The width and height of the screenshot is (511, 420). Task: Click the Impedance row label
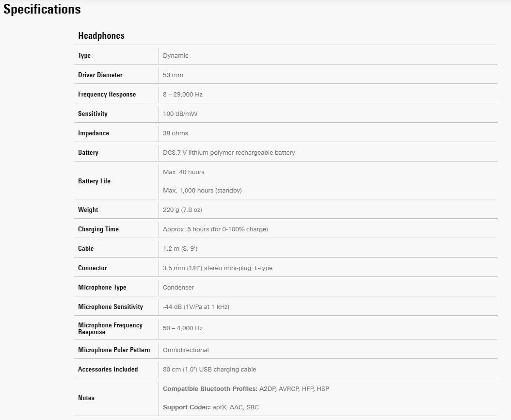[94, 133]
